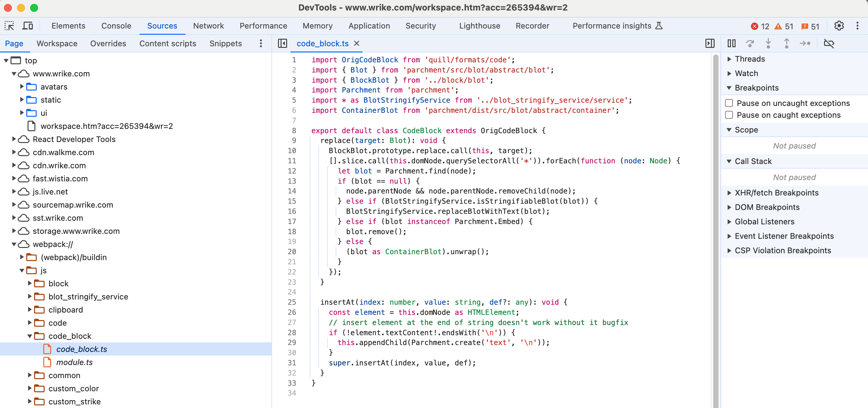Toggle the device toolbar icon
868x408 pixels.
coord(28,26)
